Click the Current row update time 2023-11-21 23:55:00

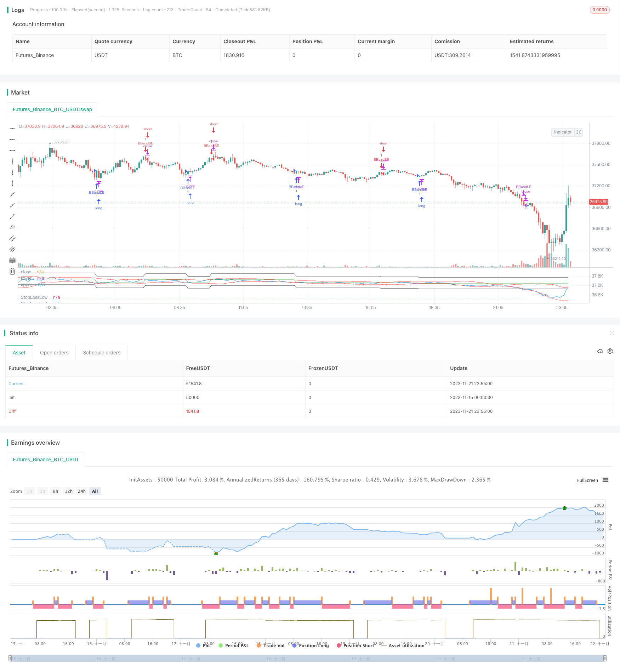(471, 384)
